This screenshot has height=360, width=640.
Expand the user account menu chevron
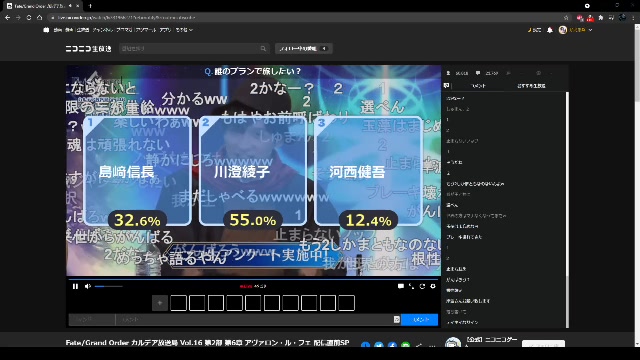tap(590, 30)
